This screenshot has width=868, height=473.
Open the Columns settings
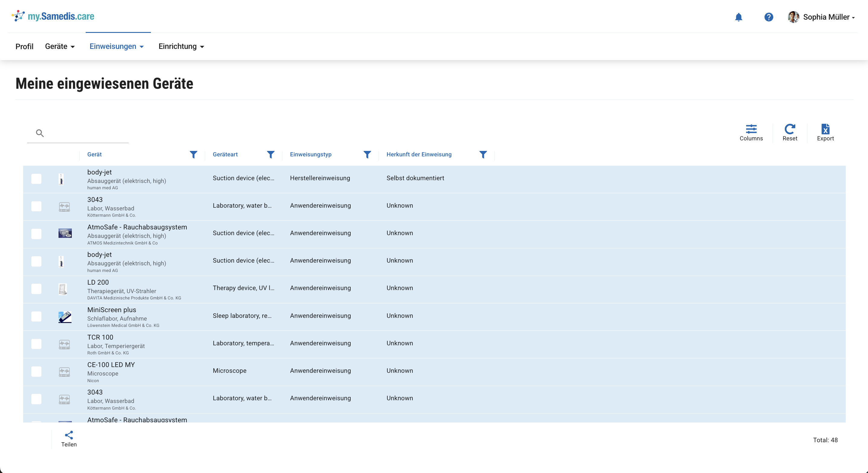click(751, 132)
